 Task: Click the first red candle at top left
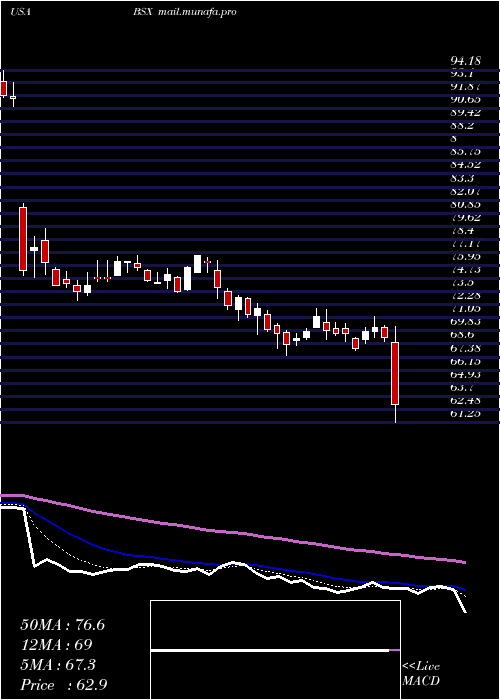tap(4, 88)
